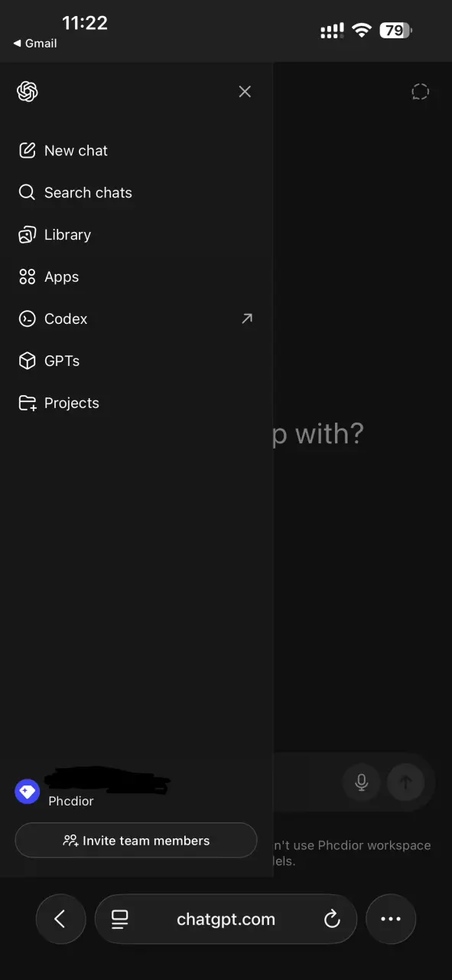Viewport: 452px width, 980px height.
Task: Click the GPTs cube icon
Action: tap(28, 361)
